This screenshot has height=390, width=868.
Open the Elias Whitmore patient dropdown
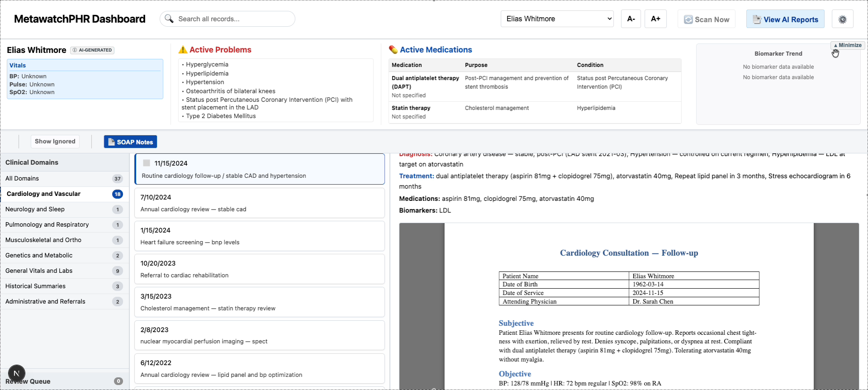pyautogui.click(x=557, y=19)
